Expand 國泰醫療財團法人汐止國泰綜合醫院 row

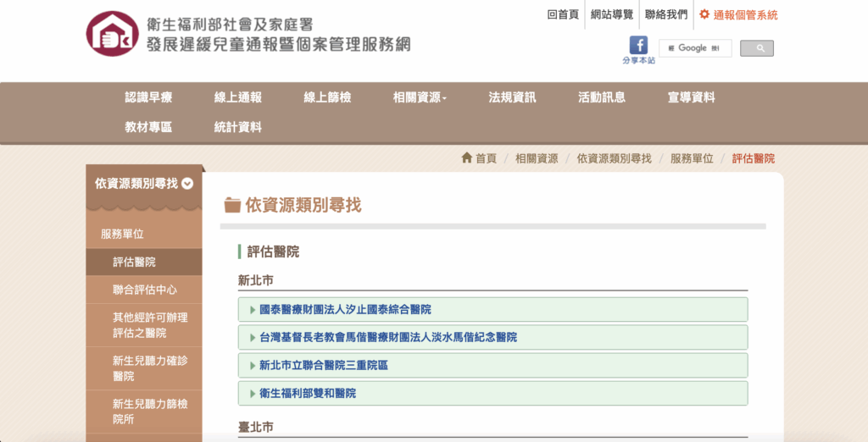pos(492,309)
